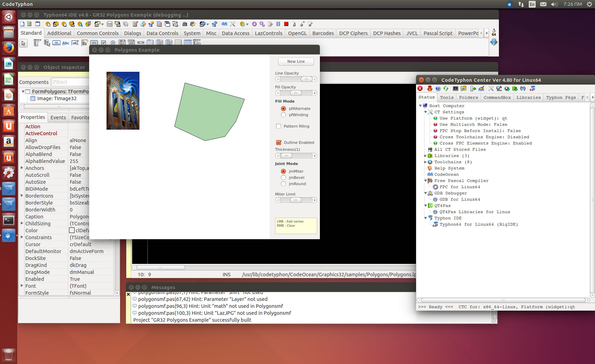Collapse the GDB Debugger node
Screen dimensions: 595x364
pyautogui.click(x=425, y=193)
